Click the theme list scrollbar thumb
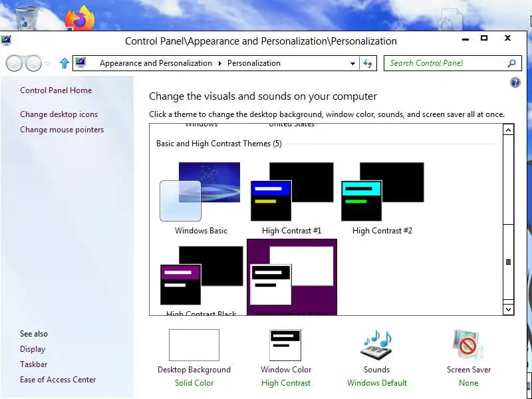Image resolution: width=532 pixels, height=399 pixels. (508, 261)
